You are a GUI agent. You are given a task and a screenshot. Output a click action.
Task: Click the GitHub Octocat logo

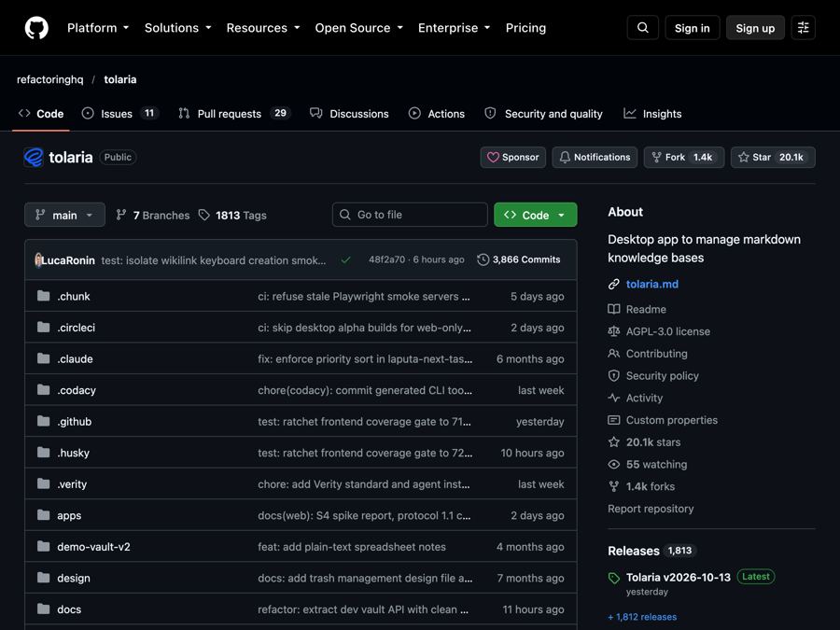coord(36,28)
